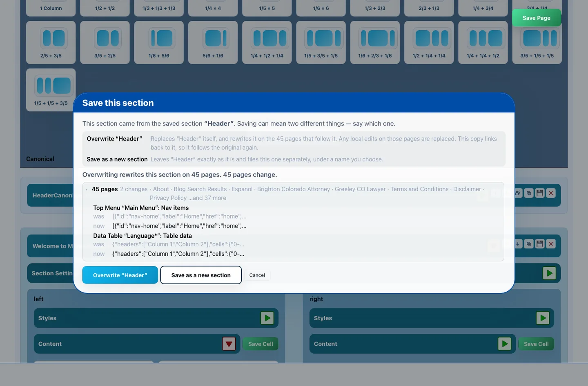Save Cell for the left column

(261, 344)
